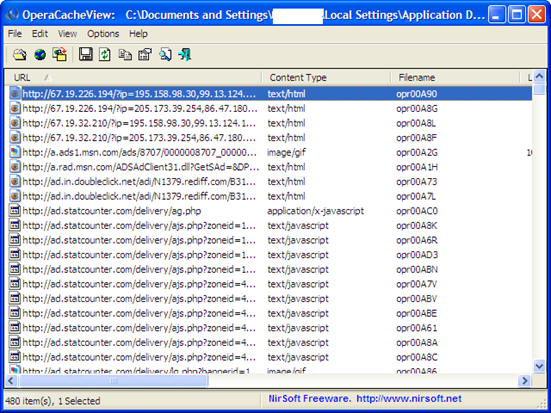Click file icon of row opr00A8L
551x413 pixels.
pyautogui.click(x=14, y=123)
